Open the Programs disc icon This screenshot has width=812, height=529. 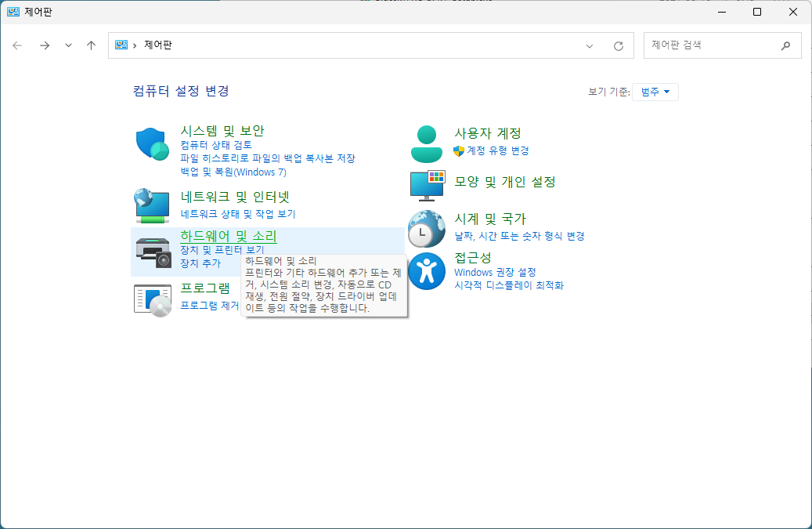coord(152,300)
